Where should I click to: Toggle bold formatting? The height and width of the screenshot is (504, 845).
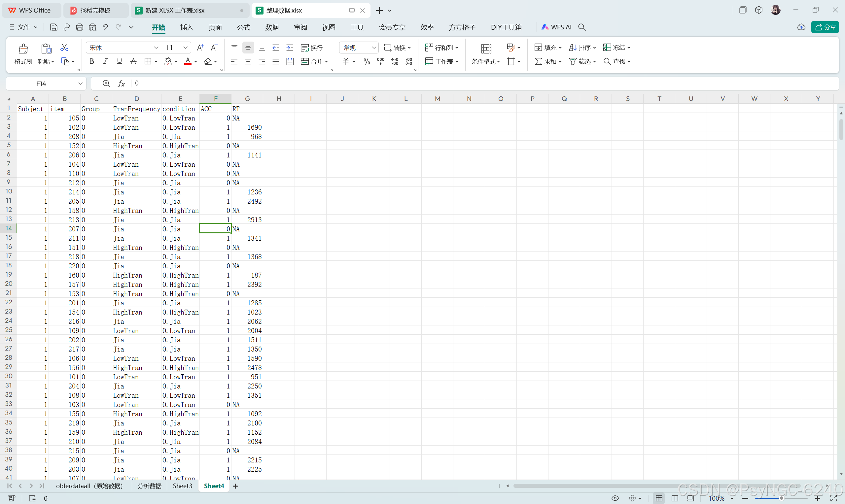coord(91,61)
